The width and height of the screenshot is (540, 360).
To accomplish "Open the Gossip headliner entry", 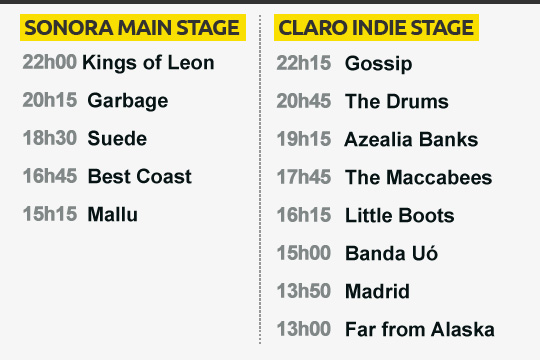I will click(x=378, y=64).
